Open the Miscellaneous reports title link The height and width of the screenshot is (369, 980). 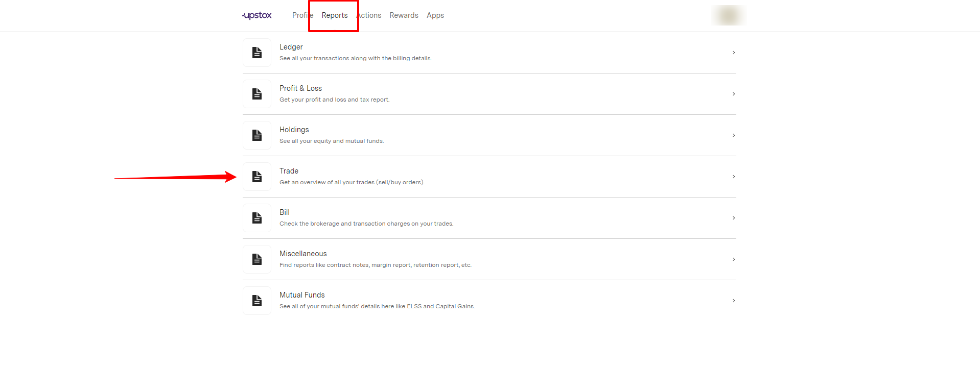tap(302, 254)
